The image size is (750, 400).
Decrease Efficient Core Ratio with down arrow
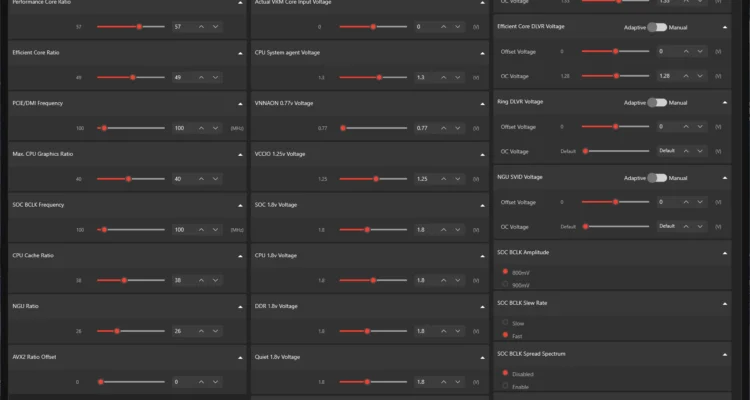coord(215,78)
